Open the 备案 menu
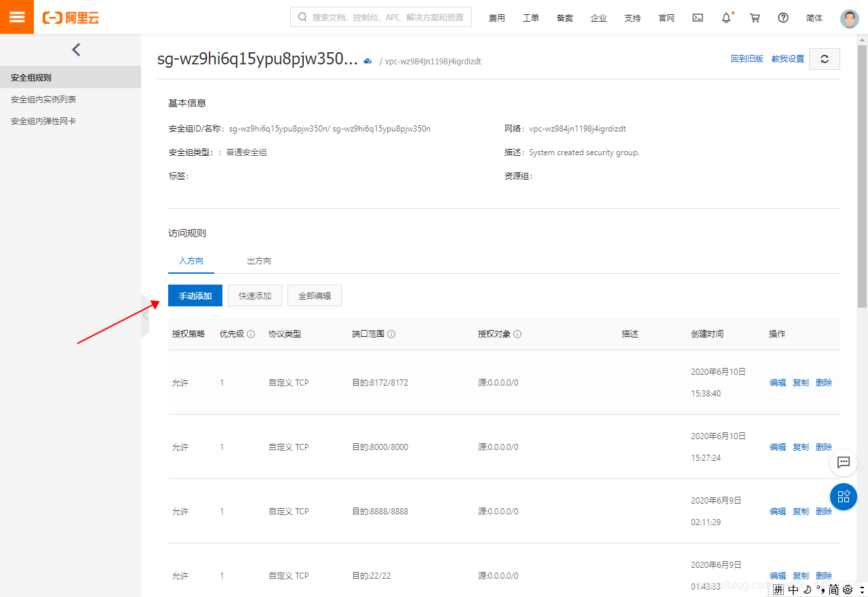 (565, 18)
